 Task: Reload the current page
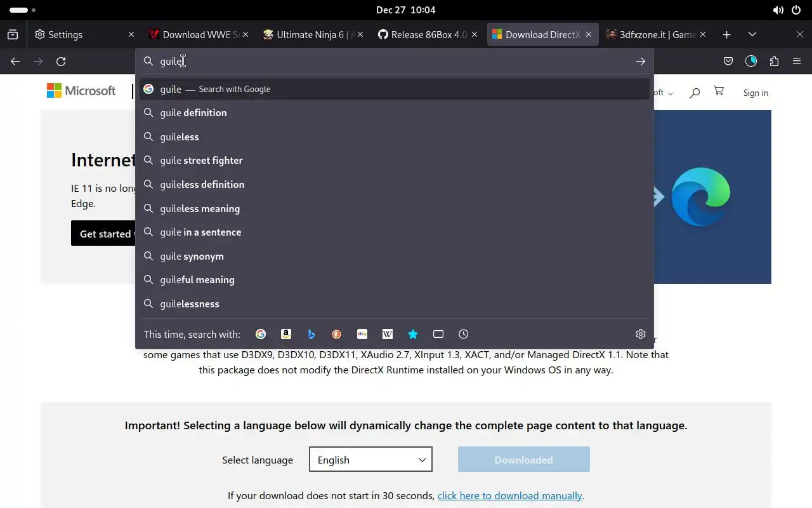point(61,61)
